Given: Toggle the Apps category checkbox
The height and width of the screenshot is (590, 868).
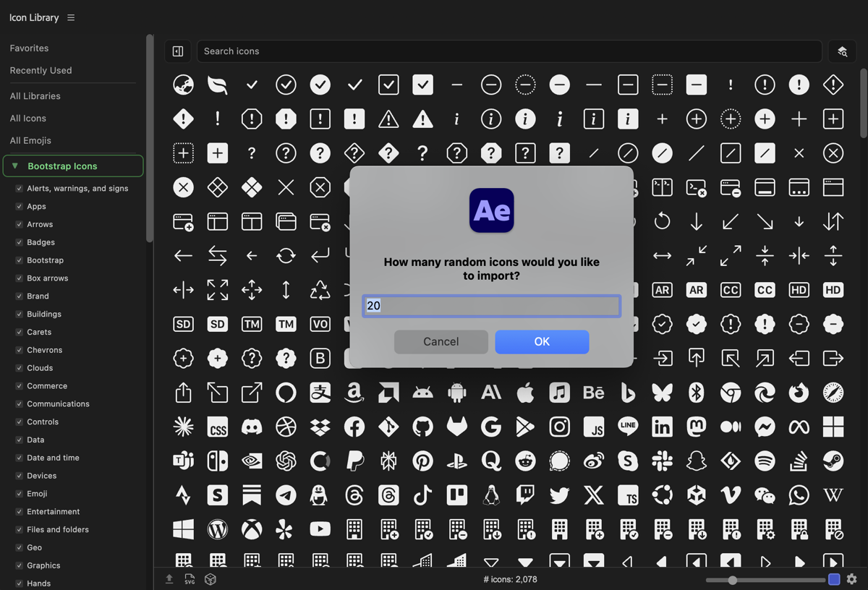Looking at the screenshot, I should 19,206.
